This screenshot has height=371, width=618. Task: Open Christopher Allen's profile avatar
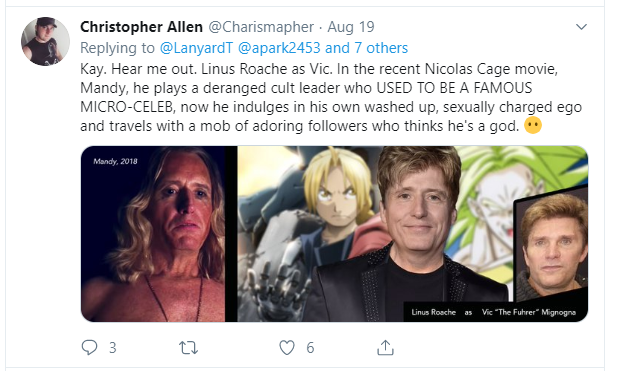(x=45, y=41)
